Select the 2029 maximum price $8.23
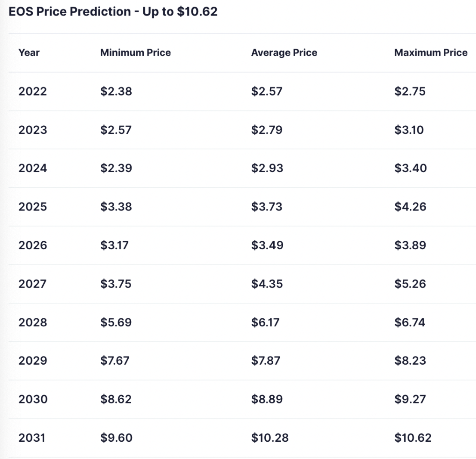 [x=410, y=360]
